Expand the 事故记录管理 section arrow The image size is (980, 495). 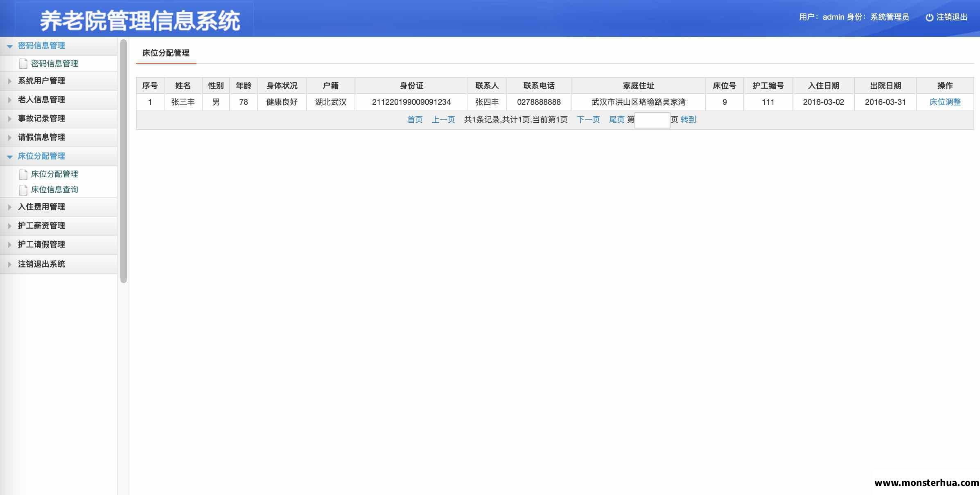click(10, 119)
